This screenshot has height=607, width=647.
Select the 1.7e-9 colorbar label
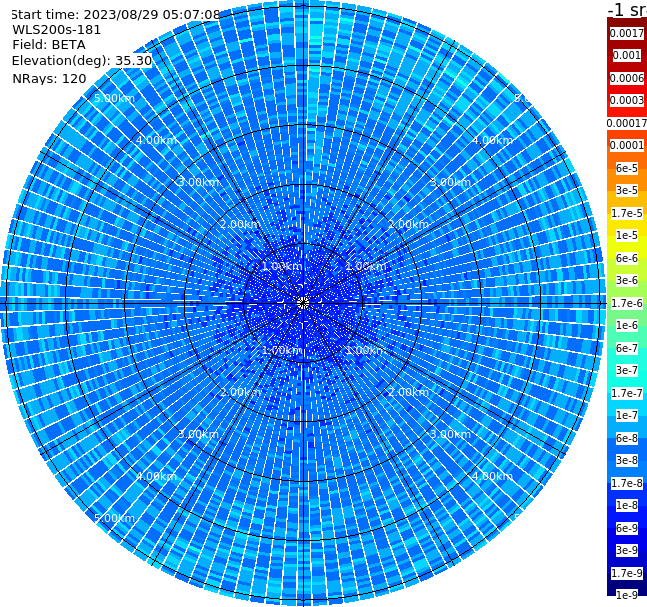627,573
